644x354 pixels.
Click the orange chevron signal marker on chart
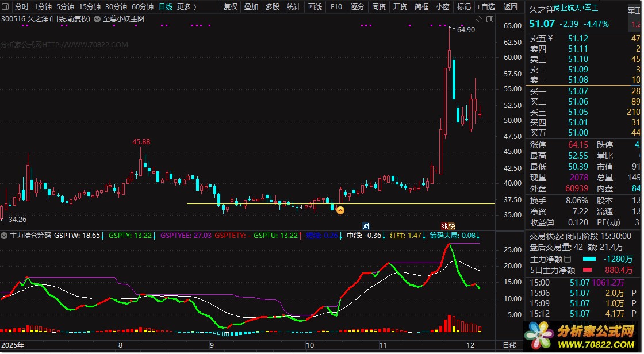click(x=340, y=210)
